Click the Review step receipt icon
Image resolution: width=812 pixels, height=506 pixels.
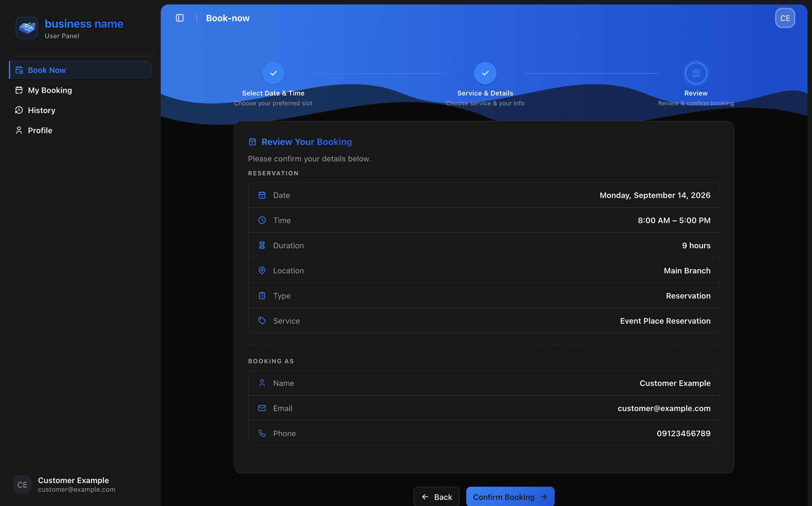(x=696, y=73)
